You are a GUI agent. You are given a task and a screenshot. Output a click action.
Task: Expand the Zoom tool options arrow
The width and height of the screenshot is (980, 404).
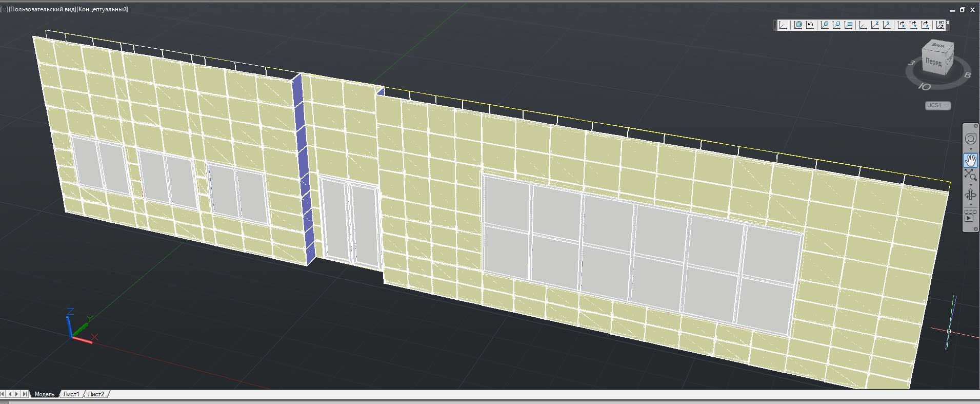click(x=971, y=185)
